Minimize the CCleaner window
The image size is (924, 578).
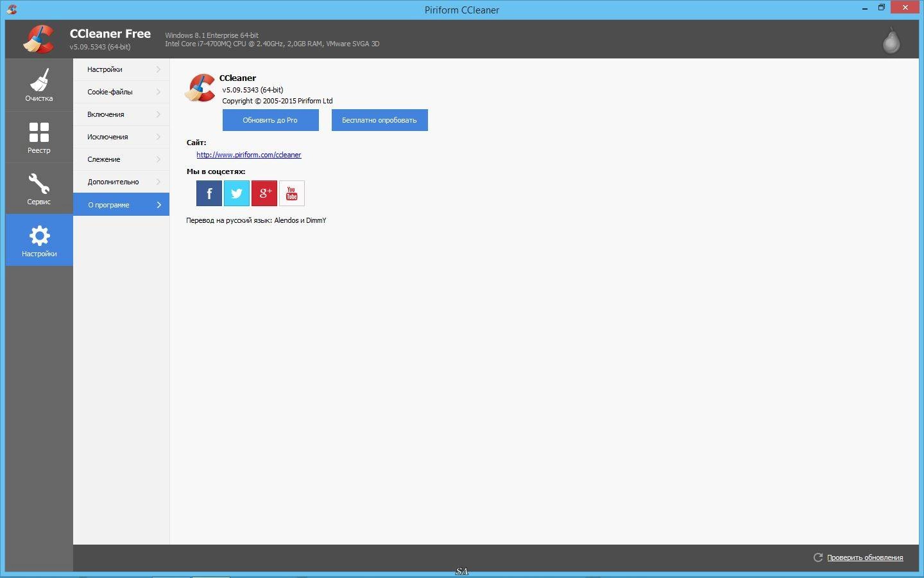click(865, 8)
